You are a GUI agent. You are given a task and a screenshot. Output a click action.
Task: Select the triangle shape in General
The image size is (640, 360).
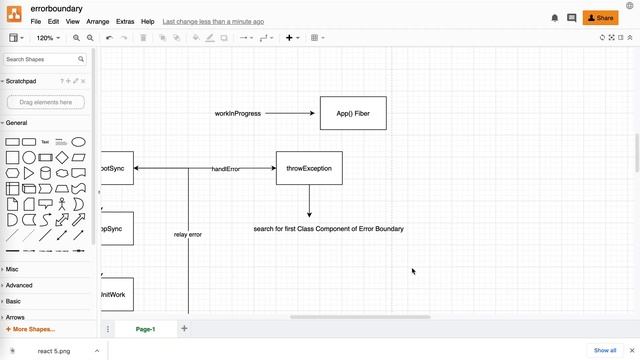point(29,173)
